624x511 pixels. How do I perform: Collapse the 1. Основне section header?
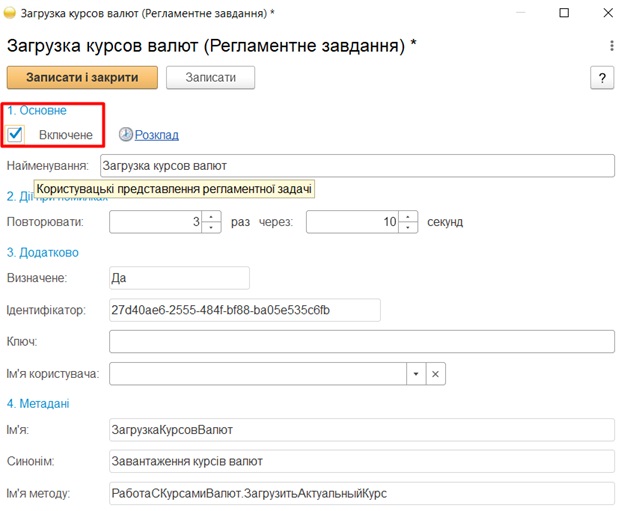pyautogui.click(x=37, y=110)
